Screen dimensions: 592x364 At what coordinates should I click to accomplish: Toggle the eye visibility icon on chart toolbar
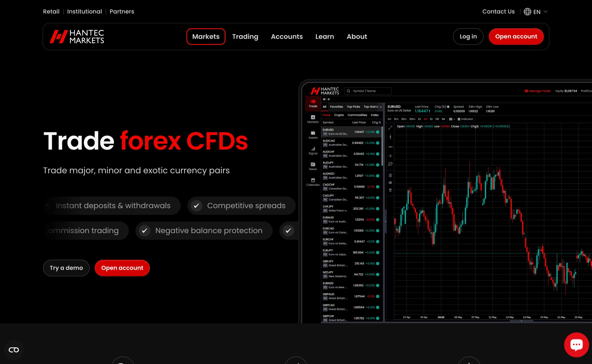coord(390,183)
